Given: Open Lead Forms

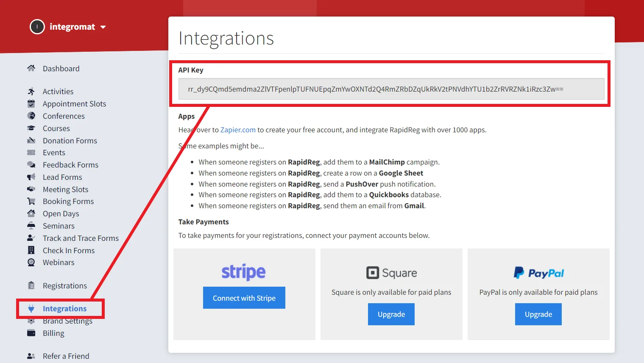Looking at the screenshot, I should point(62,177).
